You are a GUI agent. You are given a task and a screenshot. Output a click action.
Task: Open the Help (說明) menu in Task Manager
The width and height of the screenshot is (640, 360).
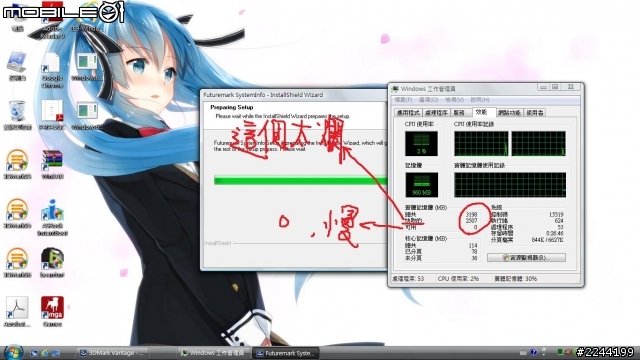(x=480, y=100)
